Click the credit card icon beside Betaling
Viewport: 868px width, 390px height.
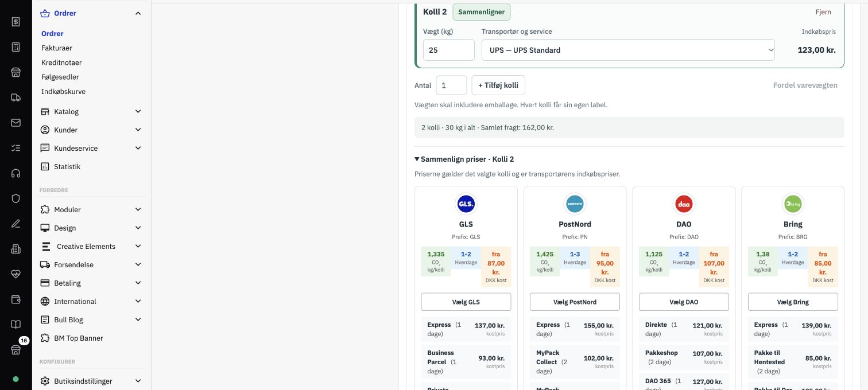[45, 283]
